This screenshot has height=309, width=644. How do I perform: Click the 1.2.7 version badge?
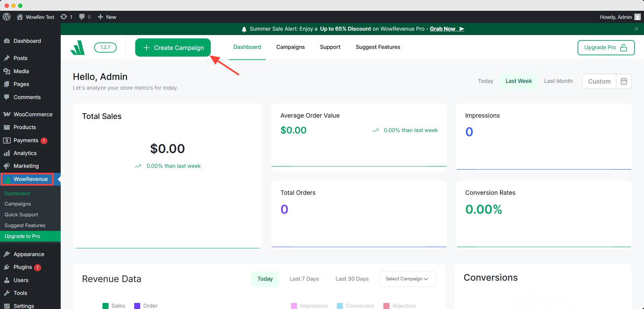pos(105,48)
